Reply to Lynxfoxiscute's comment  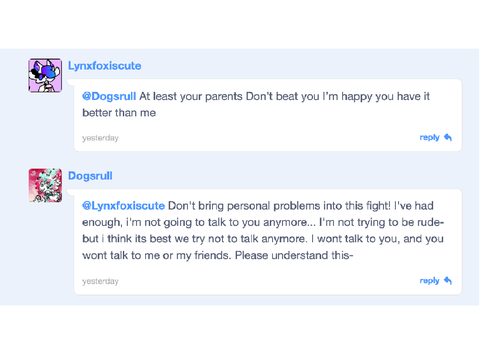click(x=436, y=137)
